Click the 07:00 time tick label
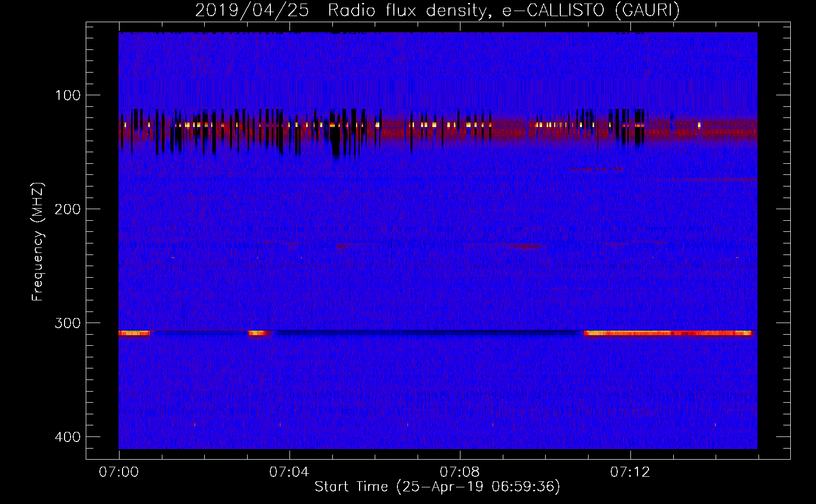816x504 pixels. (119, 472)
